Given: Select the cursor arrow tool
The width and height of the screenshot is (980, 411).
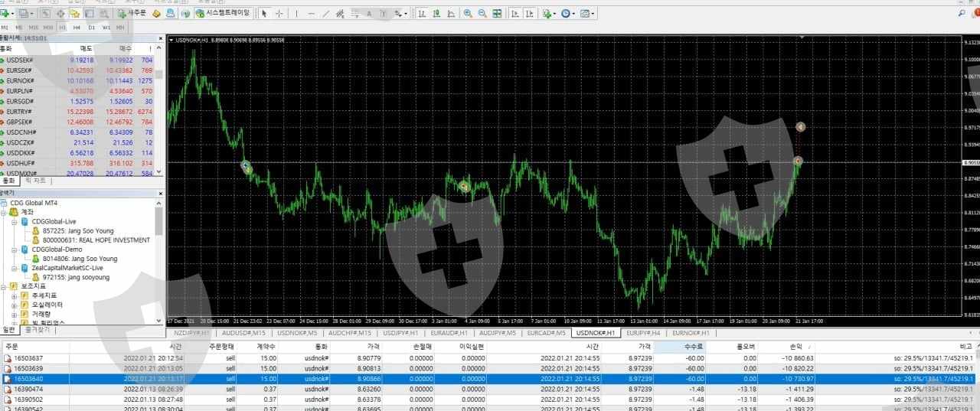Looking at the screenshot, I should 264,14.
